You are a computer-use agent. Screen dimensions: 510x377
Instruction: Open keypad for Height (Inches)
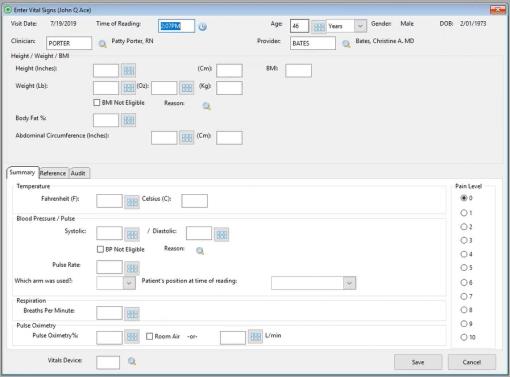pos(128,71)
